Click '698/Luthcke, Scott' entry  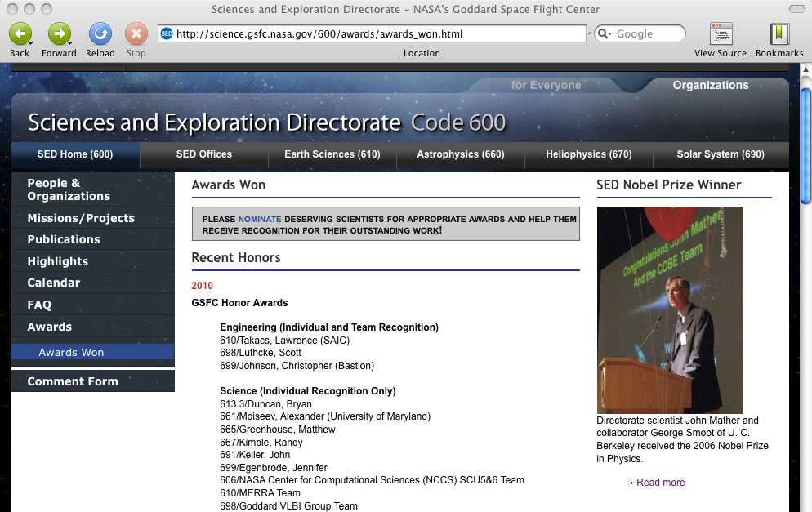coord(261,353)
